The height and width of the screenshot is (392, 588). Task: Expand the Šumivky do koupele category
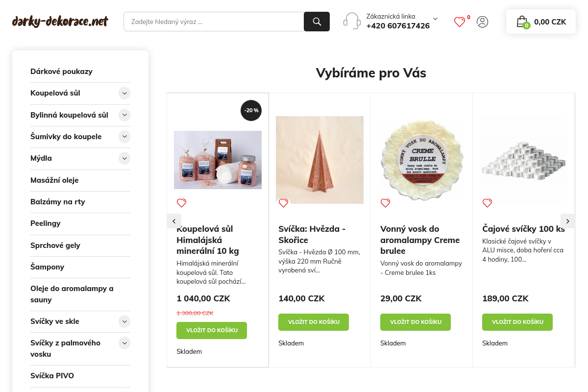point(124,136)
